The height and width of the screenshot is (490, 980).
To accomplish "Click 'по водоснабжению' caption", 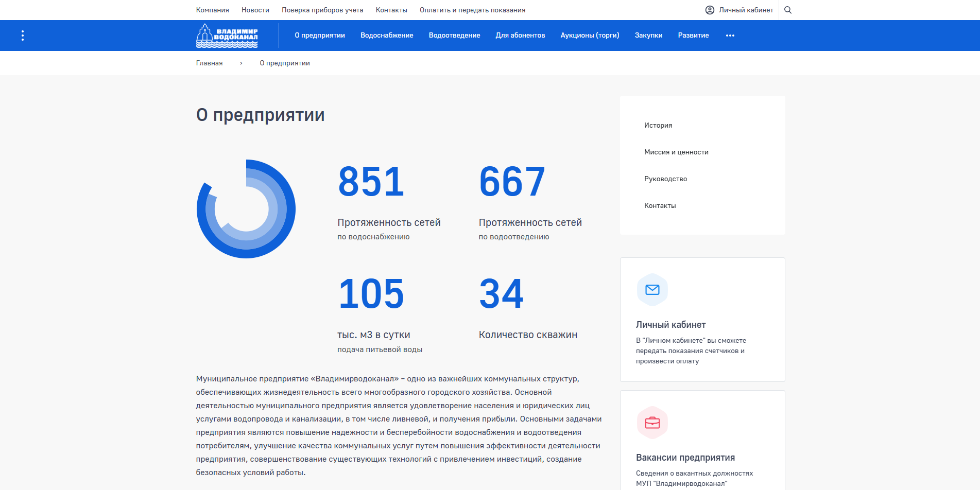I will [373, 237].
